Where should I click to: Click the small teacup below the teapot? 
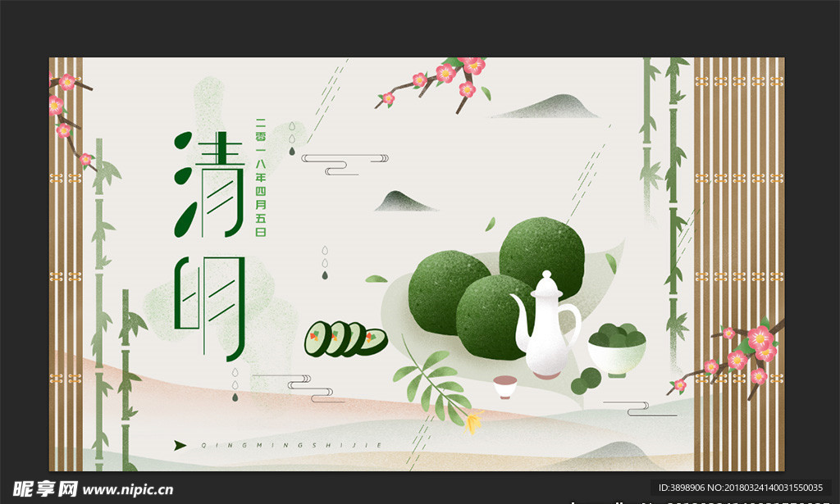(x=505, y=386)
